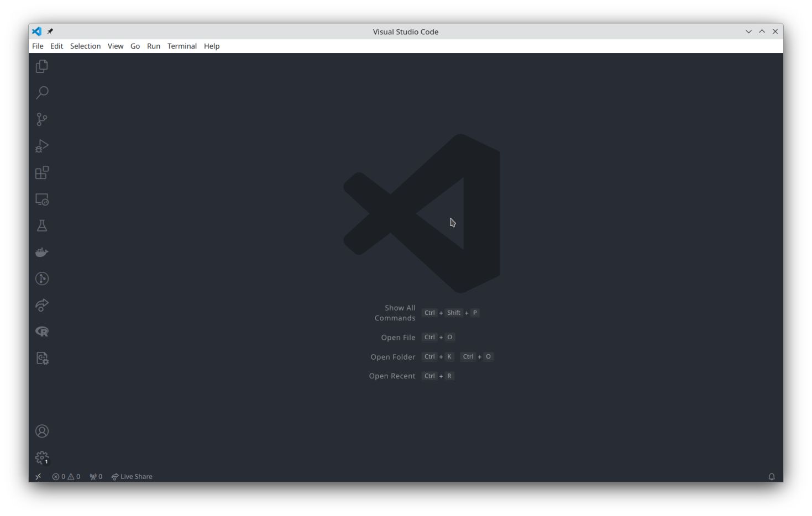Open the Go menu
The width and height of the screenshot is (812, 516).
[135, 46]
